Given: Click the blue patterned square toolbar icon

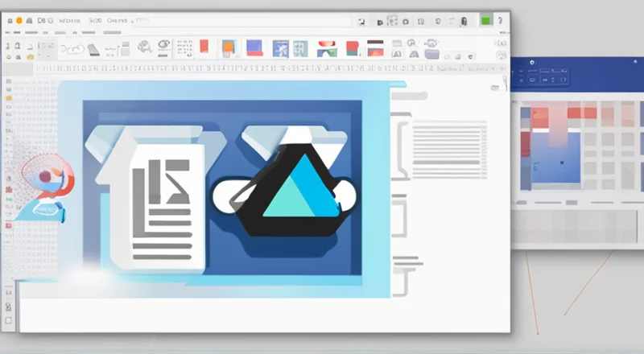Looking at the screenshot, I should [x=280, y=48].
